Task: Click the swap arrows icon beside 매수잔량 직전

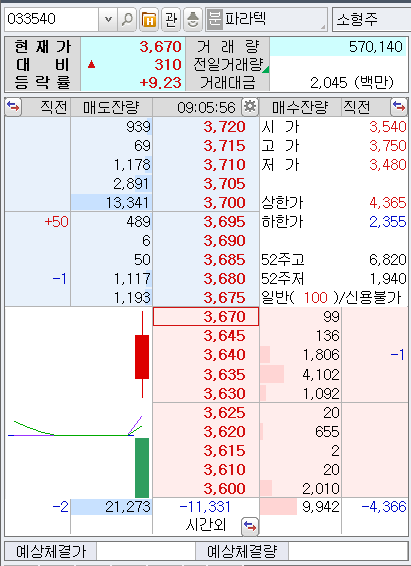Action: (399, 107)
